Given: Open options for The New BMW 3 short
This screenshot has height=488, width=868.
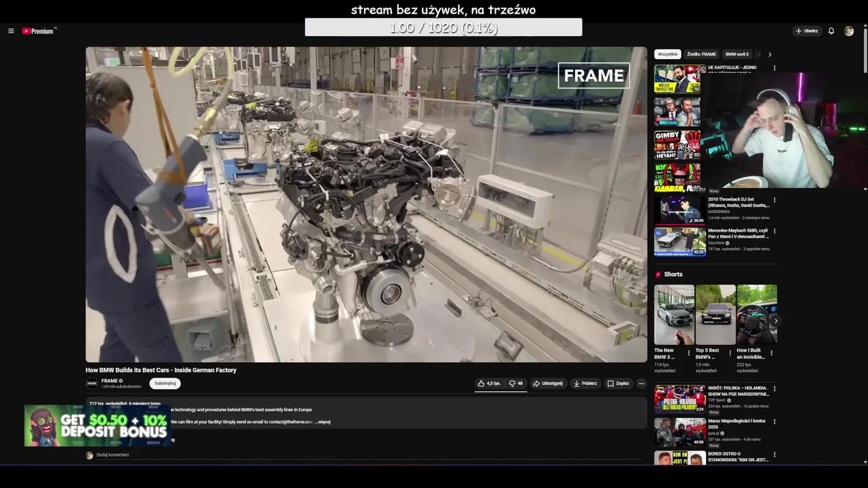Looking at the screenshot, I should (x=689, y=353).
